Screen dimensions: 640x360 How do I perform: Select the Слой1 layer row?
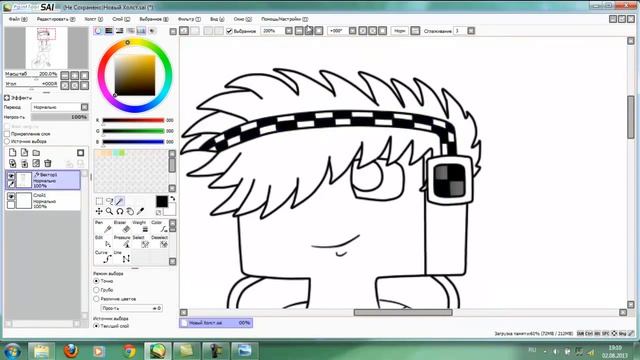click(43, 201)
